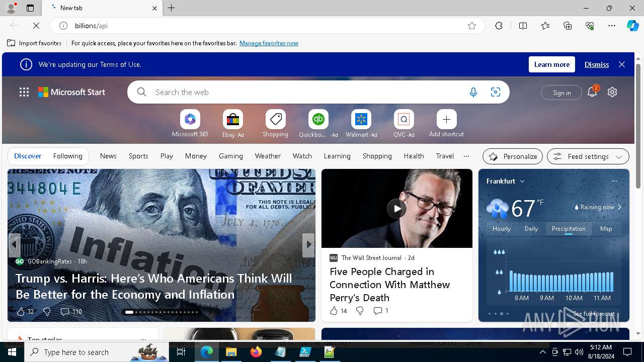Open weather card options ellipsis
Viewport: 644px width, 362px height.
point(614,181)
